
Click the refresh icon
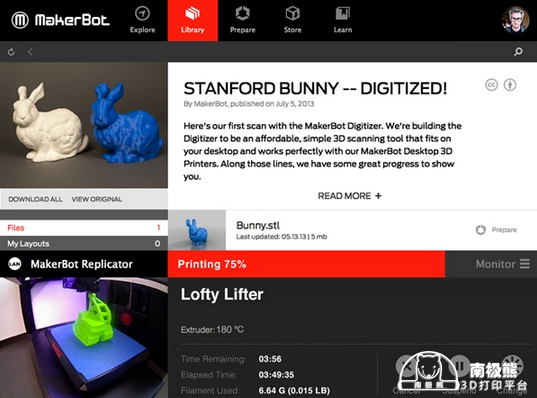coord(11,52)
